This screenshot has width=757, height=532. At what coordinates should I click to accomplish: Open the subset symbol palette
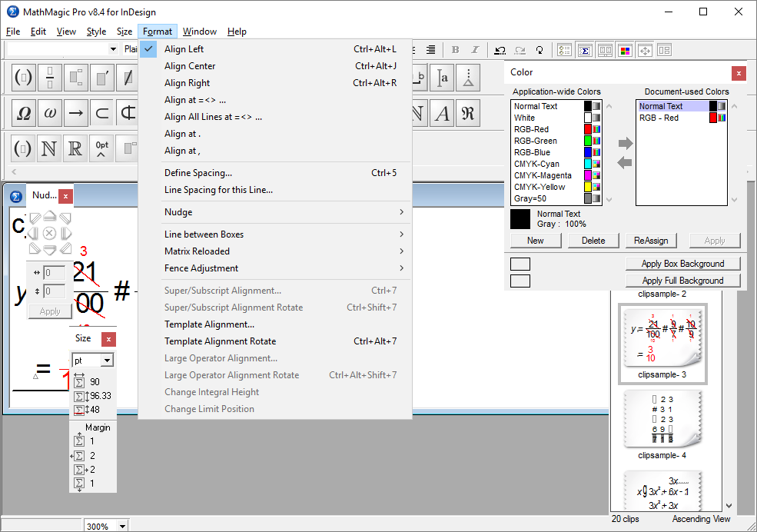102,113
